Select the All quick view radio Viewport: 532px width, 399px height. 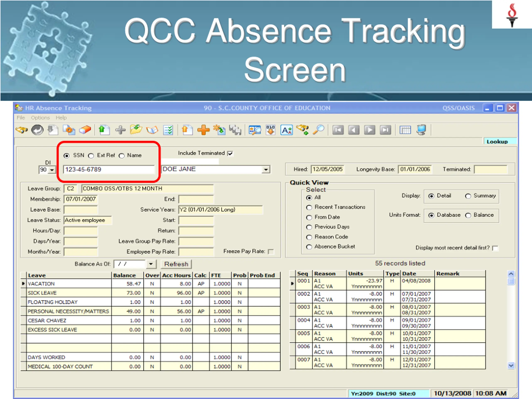coord(309,198)
